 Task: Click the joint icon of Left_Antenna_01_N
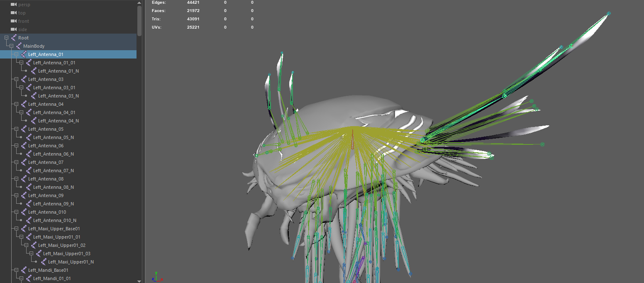[34, 71]
